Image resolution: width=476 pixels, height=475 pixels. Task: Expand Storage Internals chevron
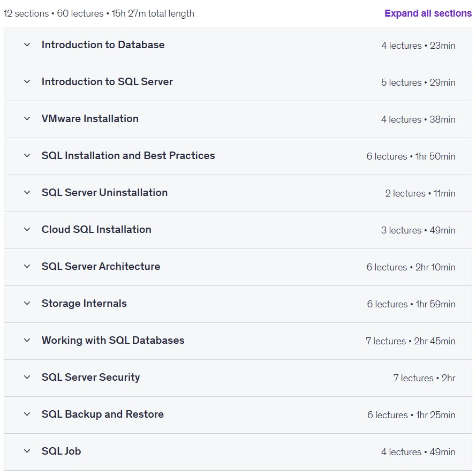click(27, 304)
